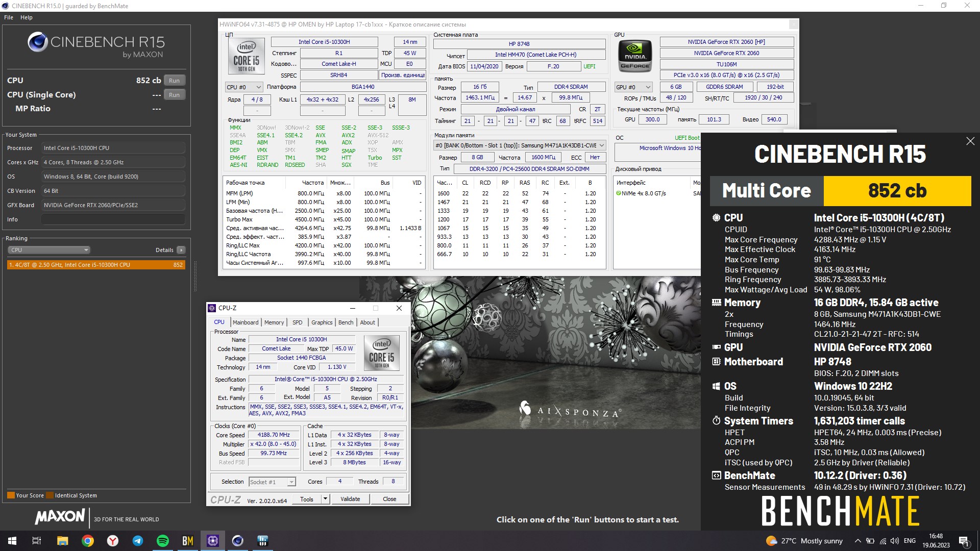Viewport: 980px width, 551px height.
Task: Switch to the Memory tab in CPU-Z
Action: coord(274,322)
